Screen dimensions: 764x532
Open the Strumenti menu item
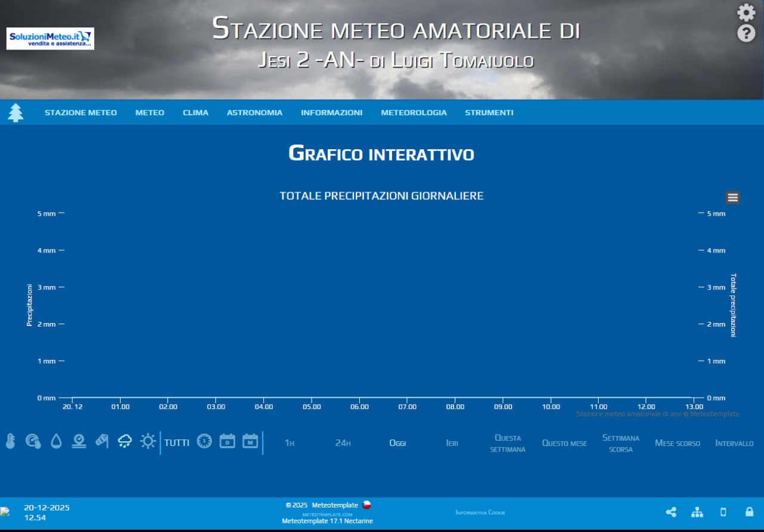pyautogui.click(x=489, y=113)
